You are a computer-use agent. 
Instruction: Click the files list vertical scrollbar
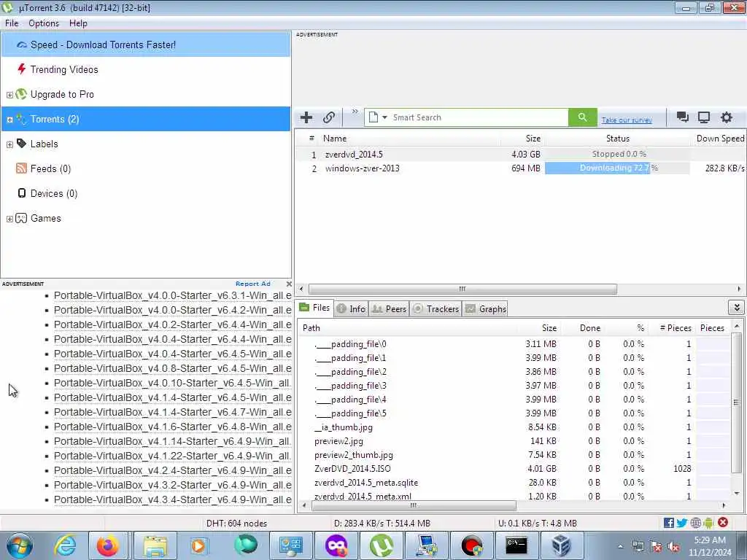[x=736, y=402]
